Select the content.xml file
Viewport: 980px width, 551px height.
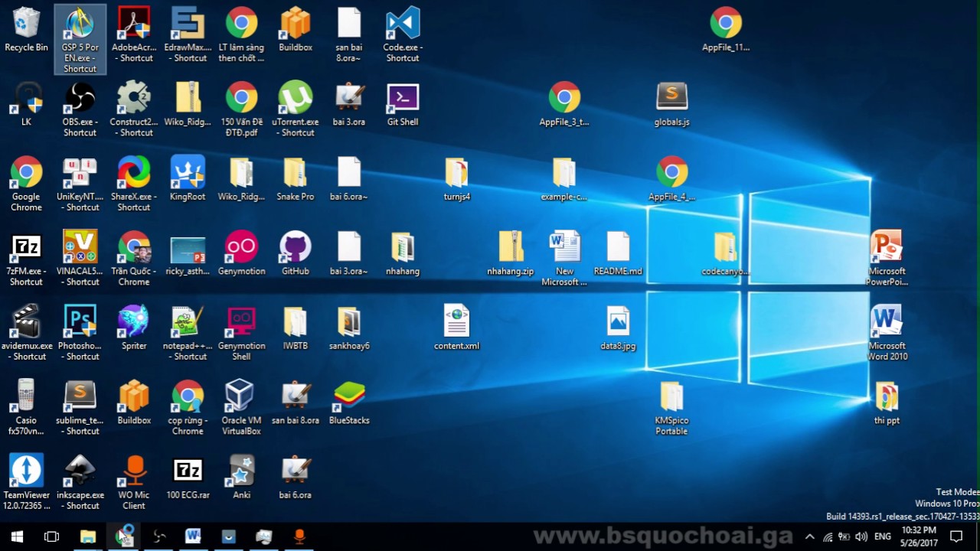tap(457, 328)
